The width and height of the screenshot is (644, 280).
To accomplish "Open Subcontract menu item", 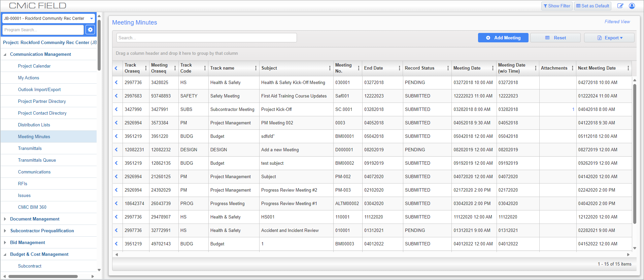I will pos(30,266).
